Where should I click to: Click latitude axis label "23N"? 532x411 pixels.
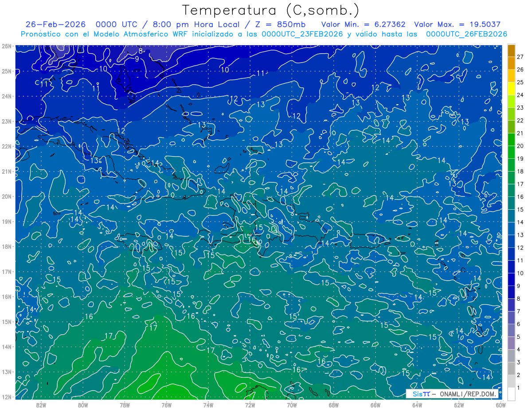click(7, 121)
